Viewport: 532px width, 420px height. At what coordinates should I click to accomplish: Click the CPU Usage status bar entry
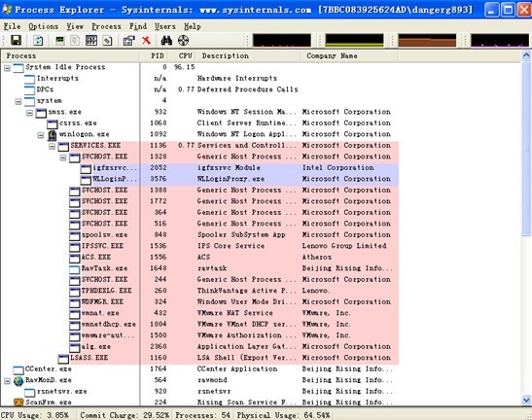click(35, 415)
